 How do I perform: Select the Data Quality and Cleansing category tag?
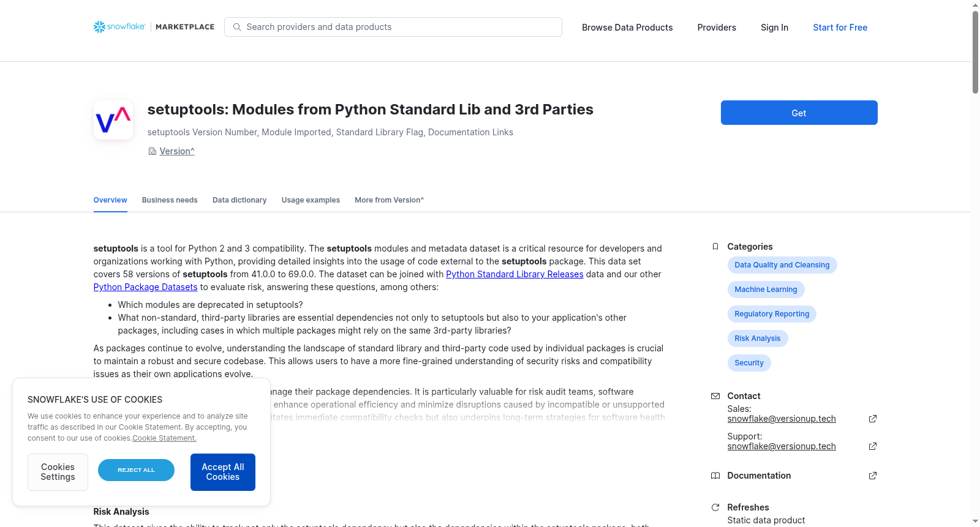click(782, 265)
